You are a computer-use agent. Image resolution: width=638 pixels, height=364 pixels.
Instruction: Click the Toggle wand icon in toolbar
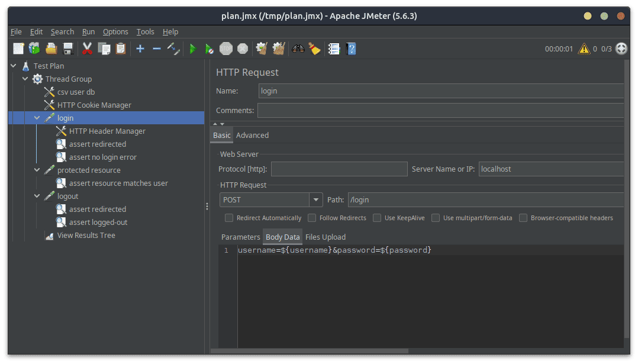(x=173, y=49)
